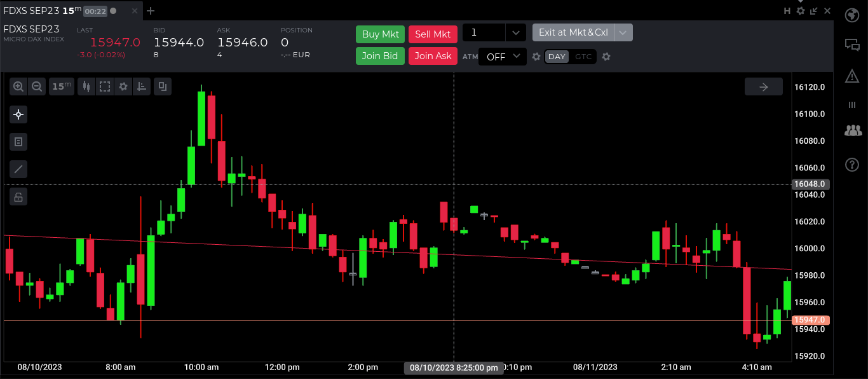Open the alerts warning triangle icon
Image resolution: width=868 pixels, height=379 pixels.
tap(852, 76)
